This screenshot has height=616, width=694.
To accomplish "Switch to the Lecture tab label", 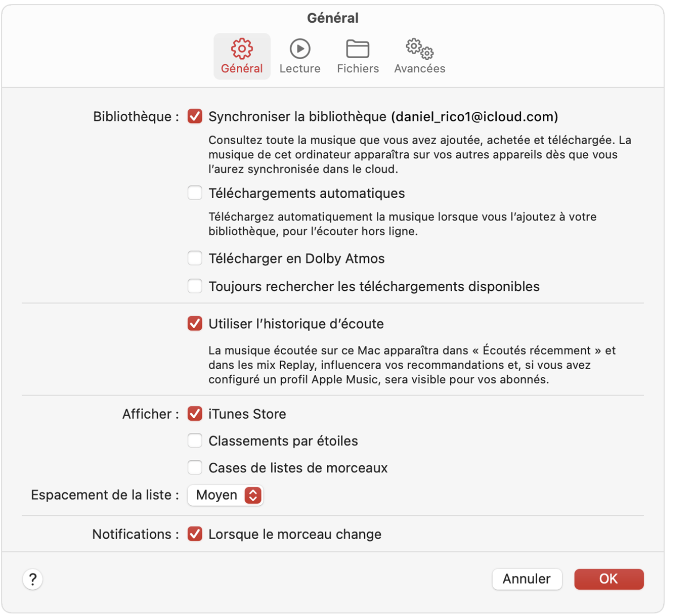I will 300,69.
